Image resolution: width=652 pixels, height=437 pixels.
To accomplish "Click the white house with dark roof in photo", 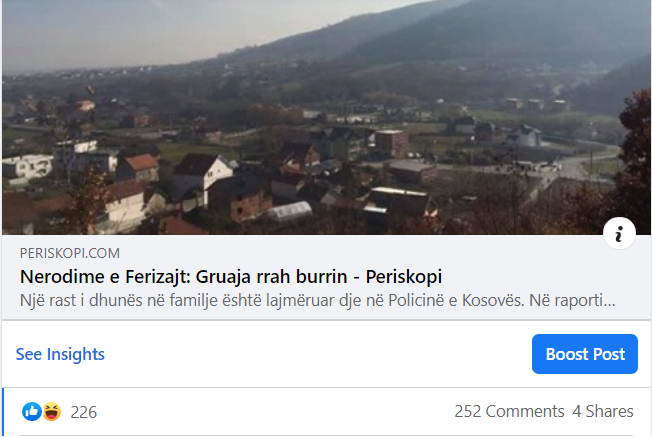I will (x=205, y=170).
